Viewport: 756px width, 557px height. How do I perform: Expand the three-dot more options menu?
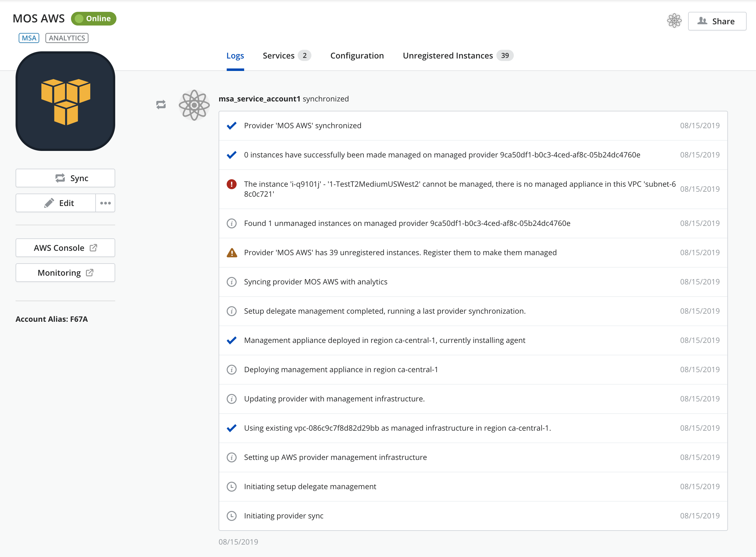click(x=106, y=203)
